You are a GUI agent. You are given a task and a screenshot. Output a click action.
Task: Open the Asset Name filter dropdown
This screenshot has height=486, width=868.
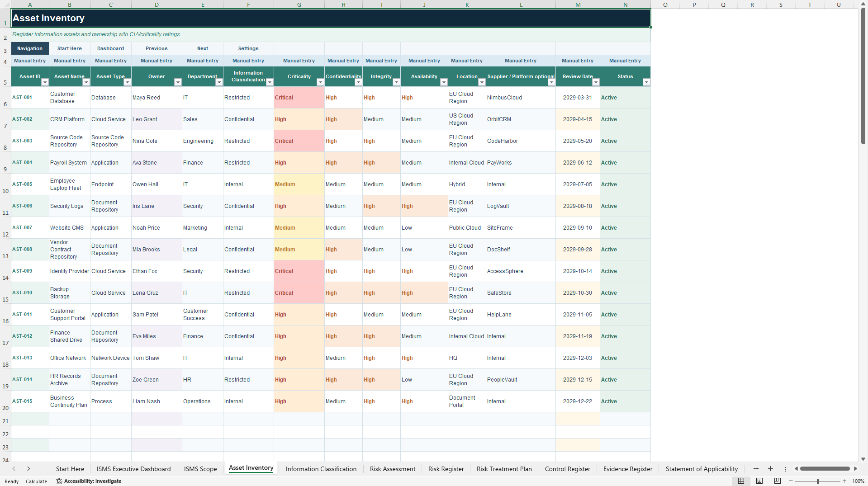click(86, 82)
